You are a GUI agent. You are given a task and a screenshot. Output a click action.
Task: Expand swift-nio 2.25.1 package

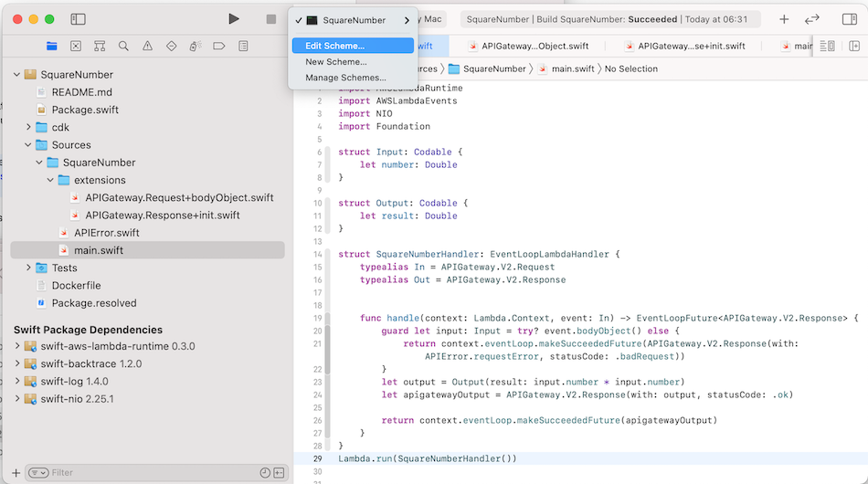coord(16,399)
